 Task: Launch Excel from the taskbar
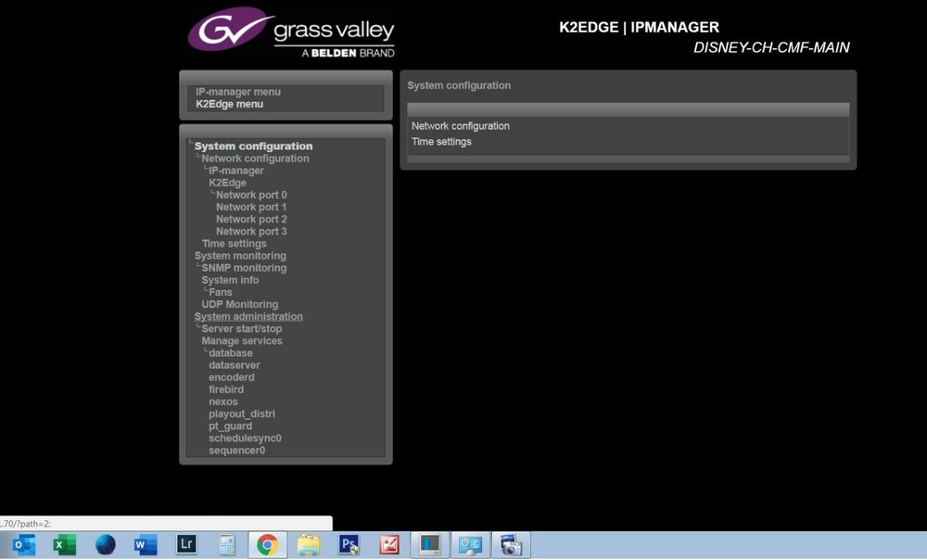(63, 545)
